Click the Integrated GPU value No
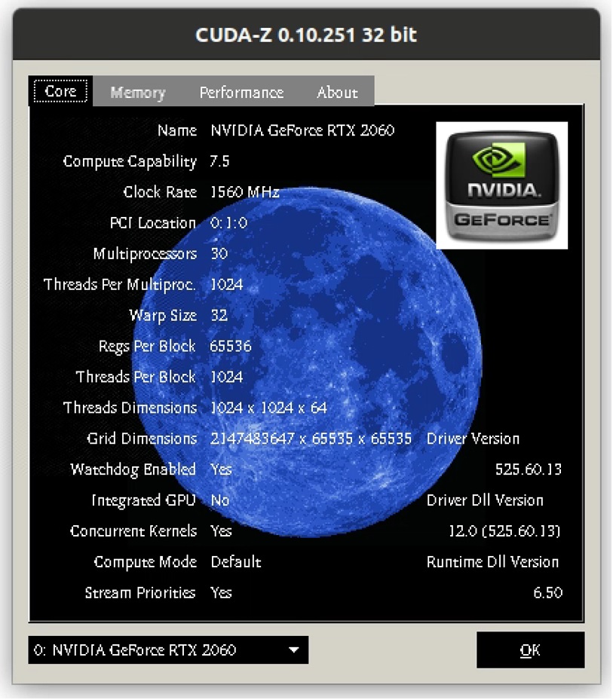 (220, 500)
